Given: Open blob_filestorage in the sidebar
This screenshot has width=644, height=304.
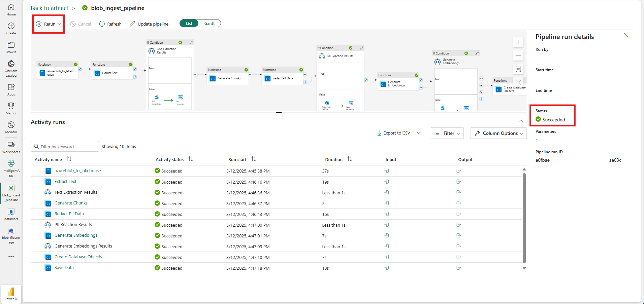Looking at the screenshot, I should click(11, 235).
